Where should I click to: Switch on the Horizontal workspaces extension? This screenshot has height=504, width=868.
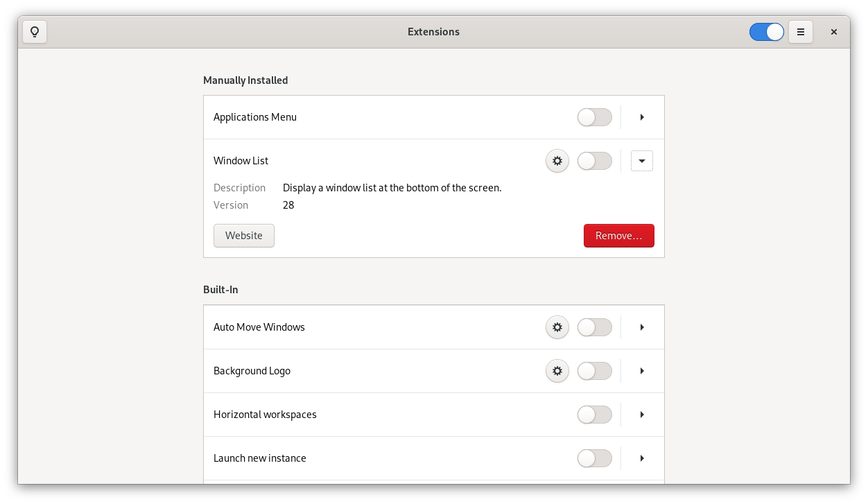[595, 415]
